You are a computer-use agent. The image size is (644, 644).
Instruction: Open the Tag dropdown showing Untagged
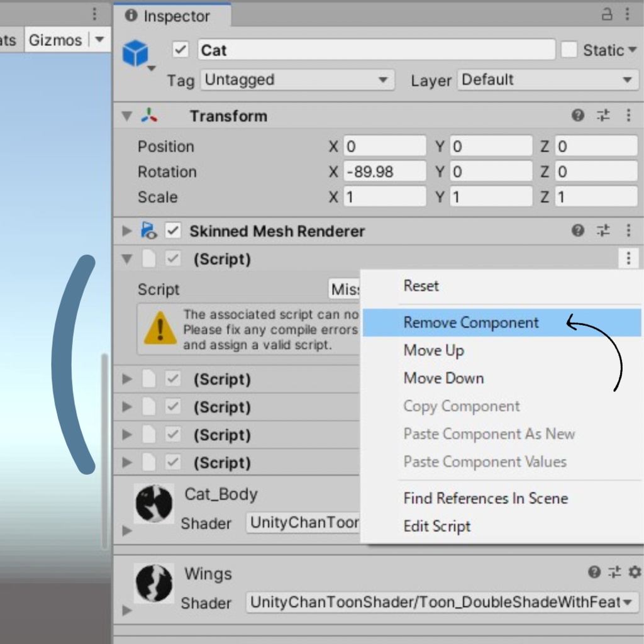coord(297,80)
